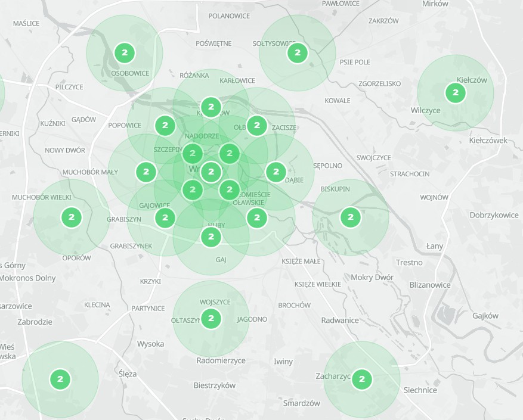Click the cluster marker at Osobowice
The width and height of the screenshot is (523, 420).
click(124, 53)
